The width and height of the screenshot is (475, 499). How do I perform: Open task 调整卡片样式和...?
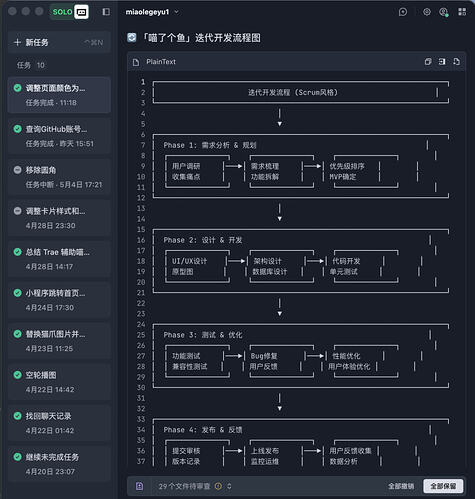tap(59, 218)
